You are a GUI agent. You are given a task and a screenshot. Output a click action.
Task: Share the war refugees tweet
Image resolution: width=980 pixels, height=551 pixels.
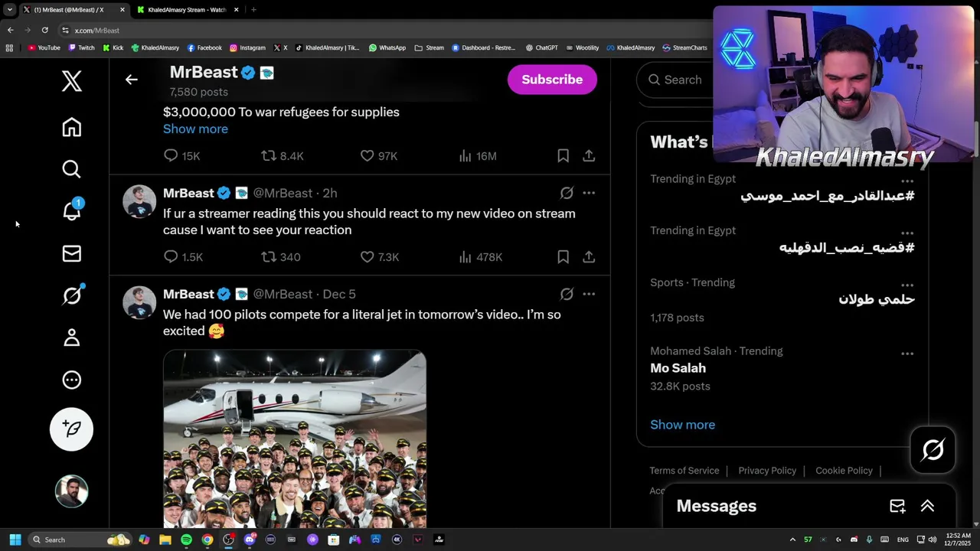(589, 156)
